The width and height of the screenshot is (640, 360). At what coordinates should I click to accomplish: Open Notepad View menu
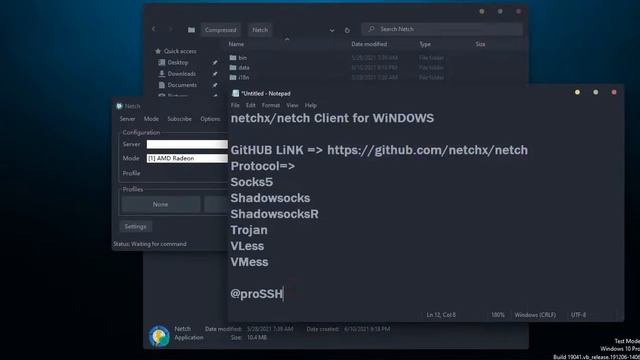click(x=292, y=105)
